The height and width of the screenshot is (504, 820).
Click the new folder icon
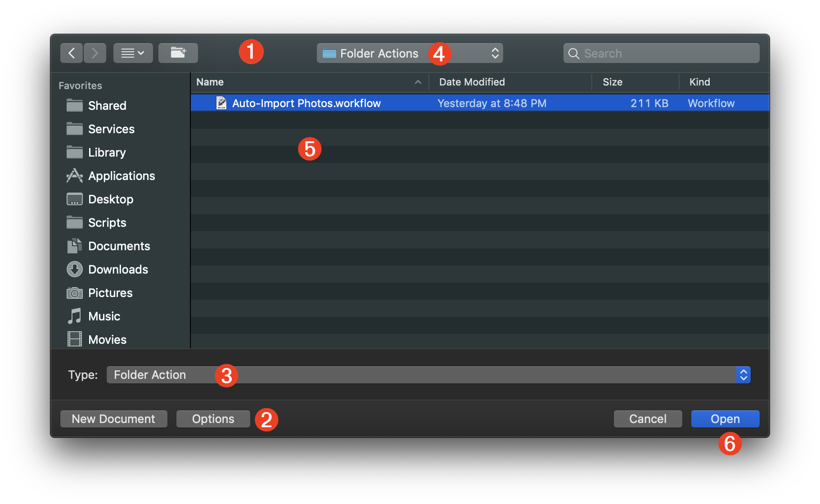tap(178, 53)
